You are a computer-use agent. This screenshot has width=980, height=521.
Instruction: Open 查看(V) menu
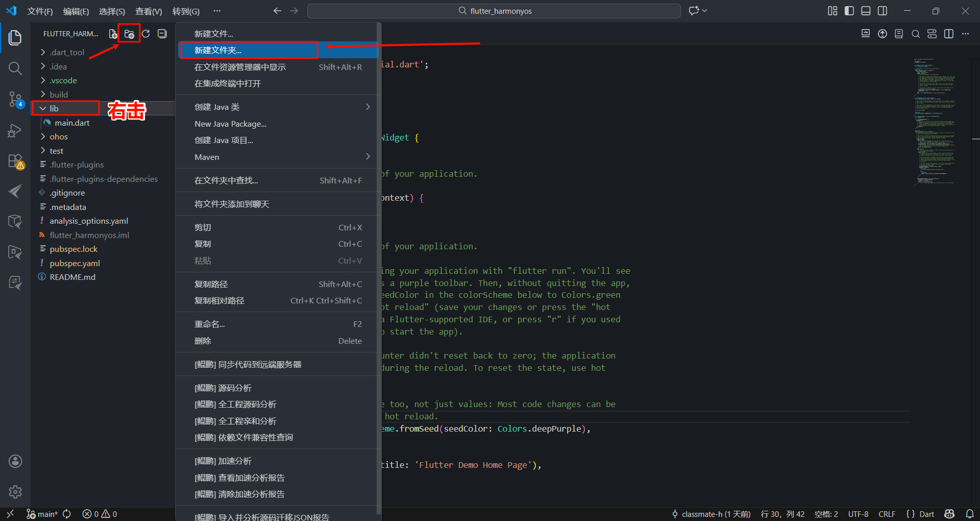pyautogui.click(x=149, y=11)
